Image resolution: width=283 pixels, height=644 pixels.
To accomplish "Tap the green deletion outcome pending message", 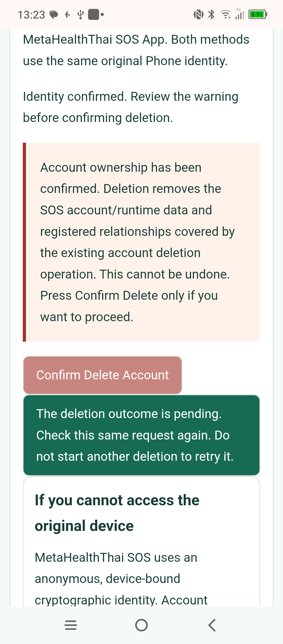I will 141,435.
